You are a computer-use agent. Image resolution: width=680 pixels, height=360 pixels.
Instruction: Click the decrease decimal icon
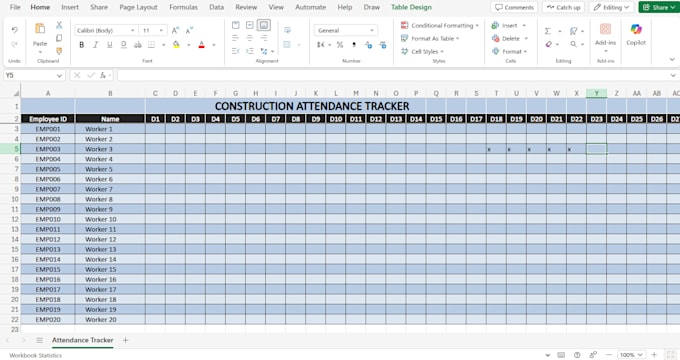pos(382,45)
